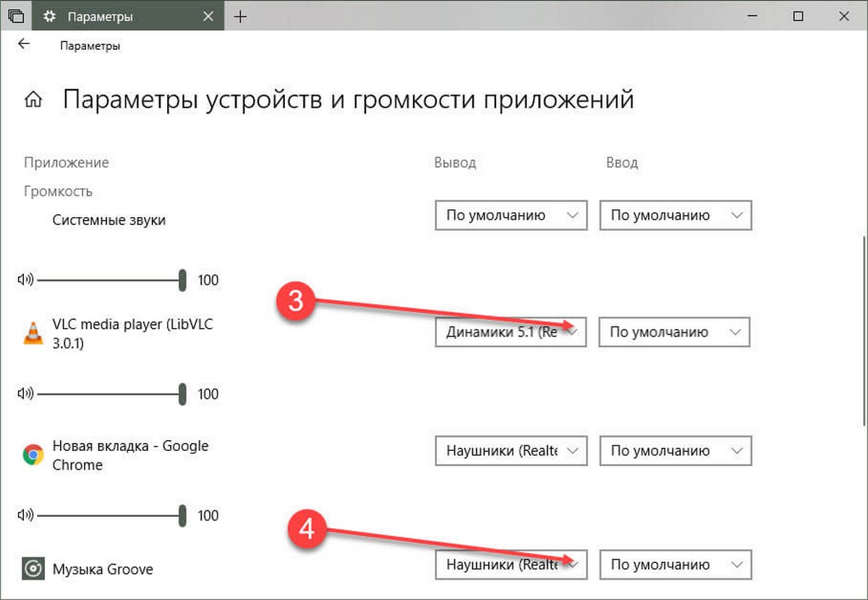Click the back arrow icon
868x600 pixels.
(x=24, y=44)
